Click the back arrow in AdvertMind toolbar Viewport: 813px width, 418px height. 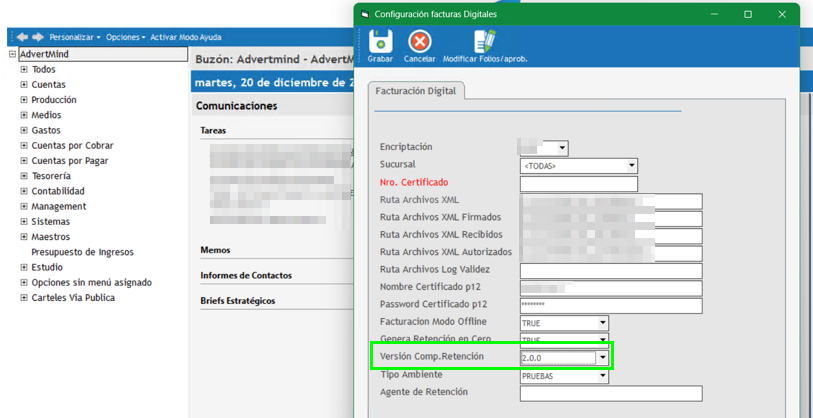point(22,37)
